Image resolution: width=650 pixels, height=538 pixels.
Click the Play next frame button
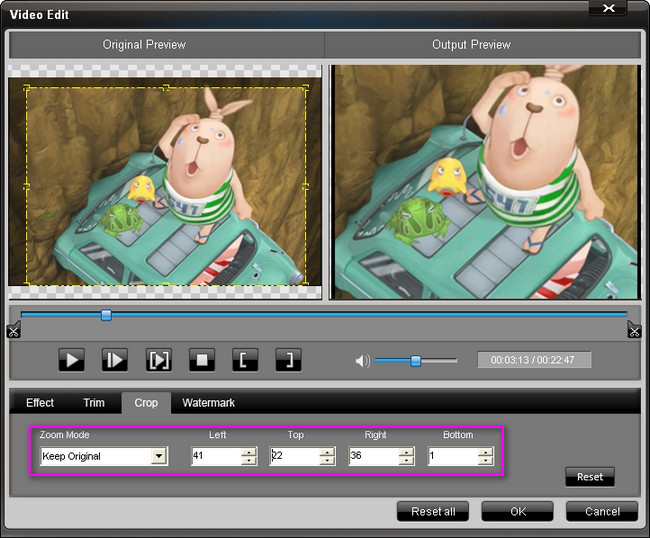point(115,360)
